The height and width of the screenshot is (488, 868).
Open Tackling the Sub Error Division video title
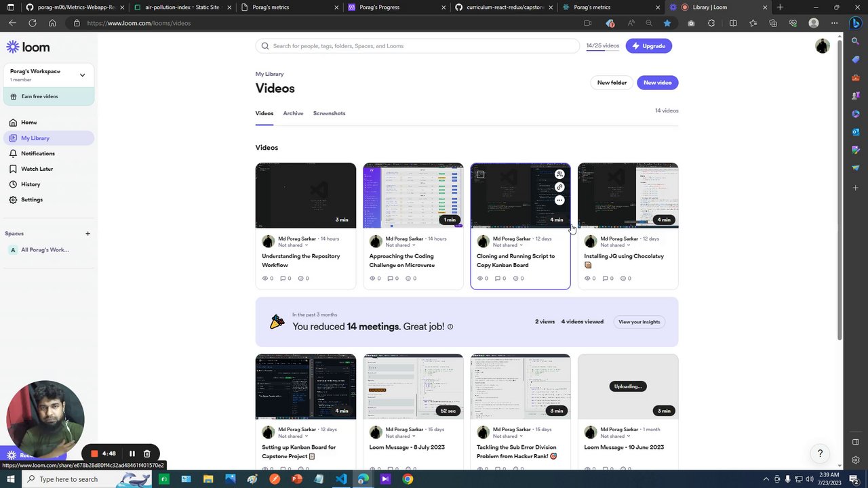pos(517,451)
